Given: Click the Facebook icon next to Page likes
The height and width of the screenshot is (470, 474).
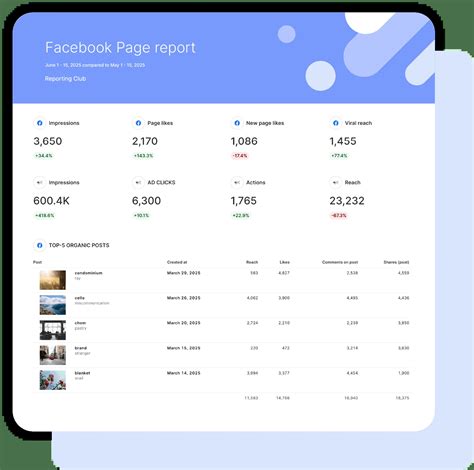Looking at the screenshot, I should 138,123.
